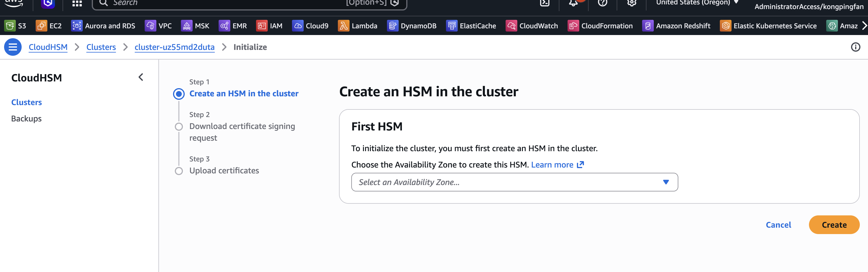Open the IAM service shortcut icon
The image size is (868, 272).
[x=262, y=26]
